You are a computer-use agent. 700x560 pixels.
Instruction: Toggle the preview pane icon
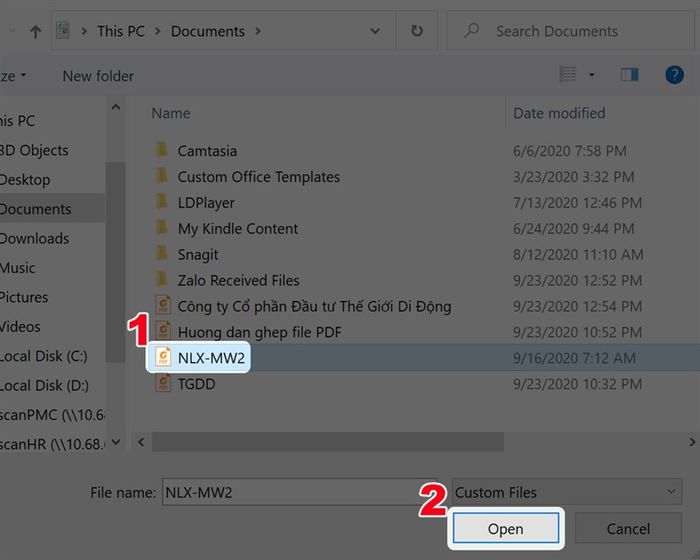(629, 75)
